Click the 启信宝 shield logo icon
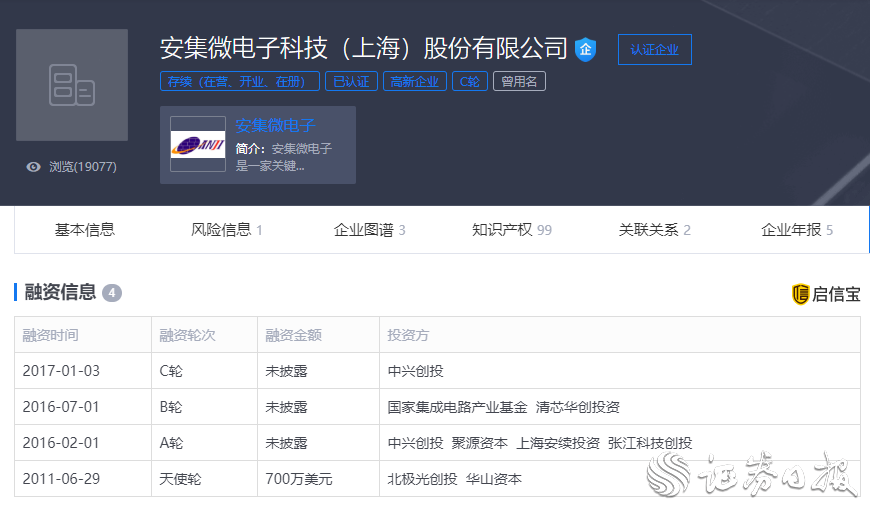This screenshot has width=870, height=511. pos(800,294)
